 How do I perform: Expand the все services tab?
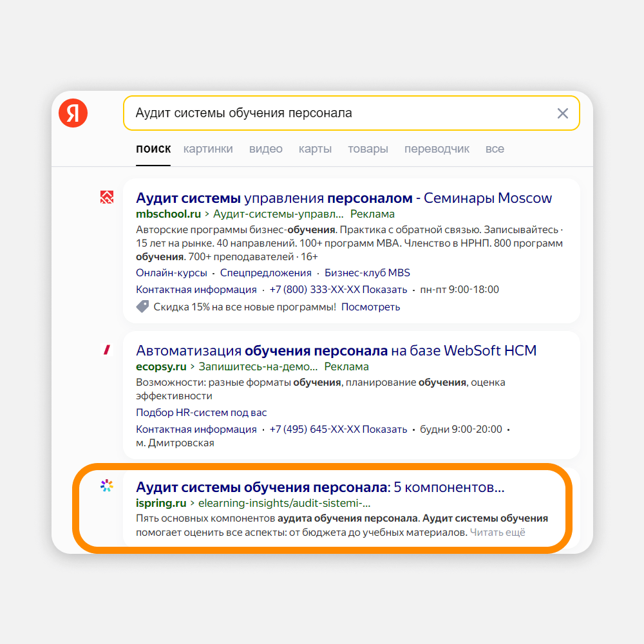point(495,149)
